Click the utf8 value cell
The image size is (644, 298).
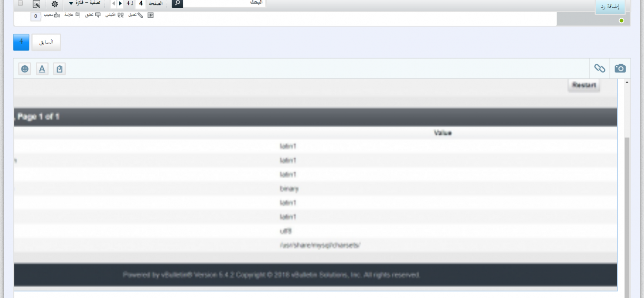point(285,231)
